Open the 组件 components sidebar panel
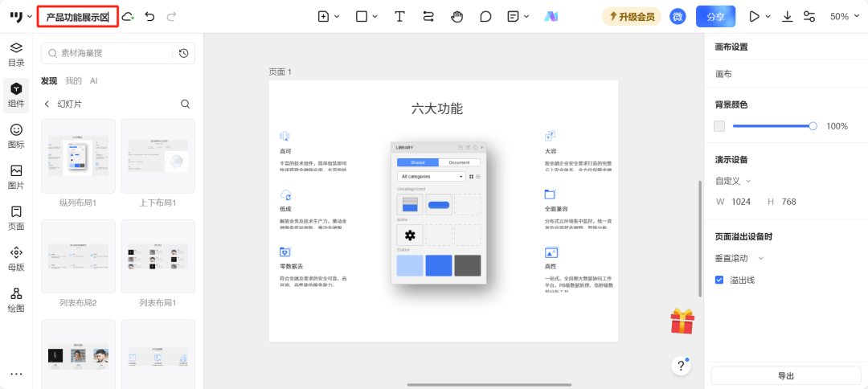The width and height of the screenshot is (868, 389). (x=16, y=96)
